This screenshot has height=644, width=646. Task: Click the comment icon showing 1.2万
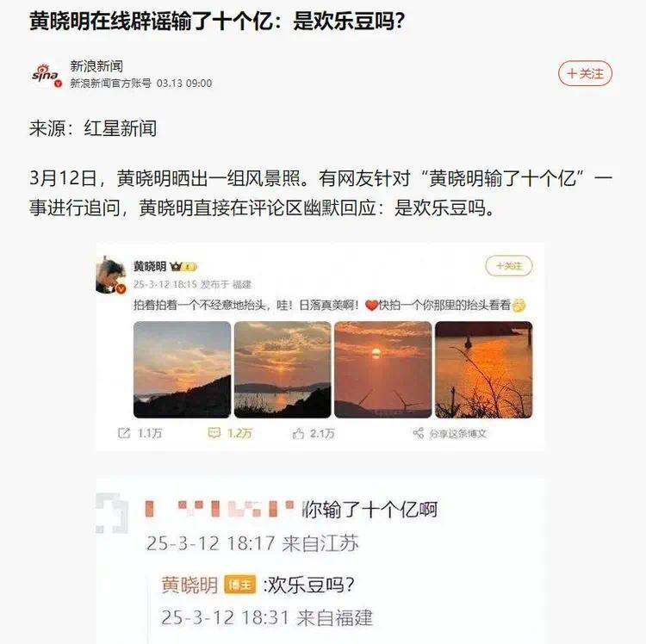(x=214, y=433)
